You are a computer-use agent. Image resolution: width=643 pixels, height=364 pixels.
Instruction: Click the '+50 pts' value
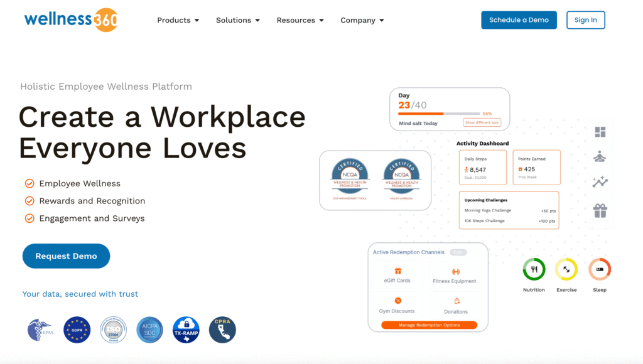(x=548, y=211)
